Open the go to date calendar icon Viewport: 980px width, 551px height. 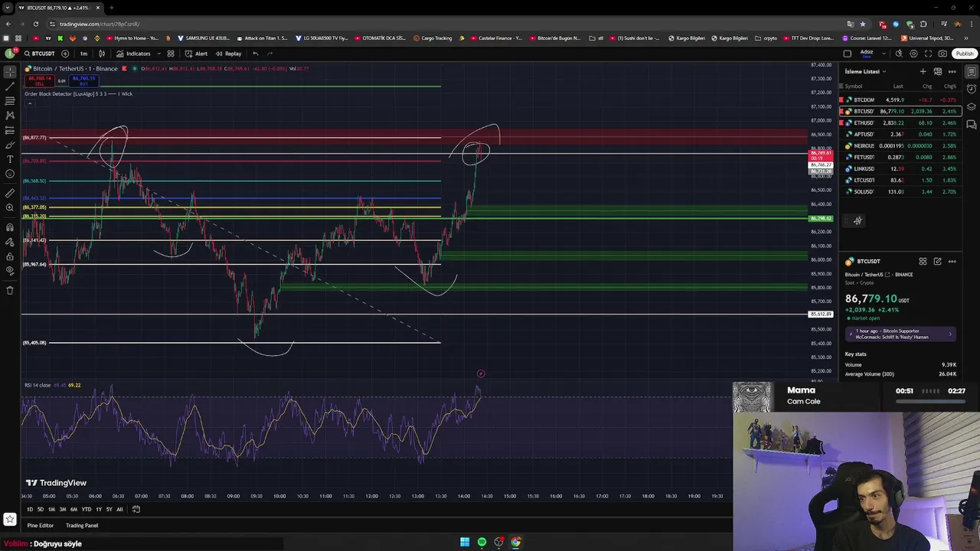pos(136,509)
